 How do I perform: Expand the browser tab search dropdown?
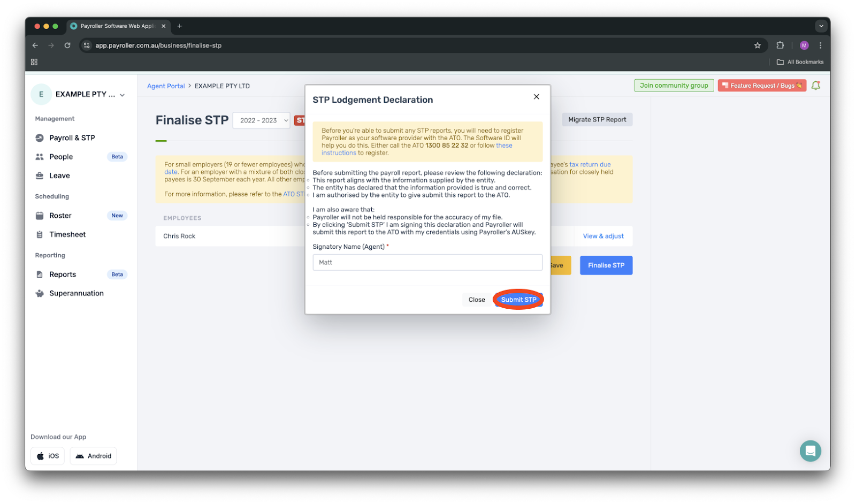pyautogui.click(x=821, y=26)
